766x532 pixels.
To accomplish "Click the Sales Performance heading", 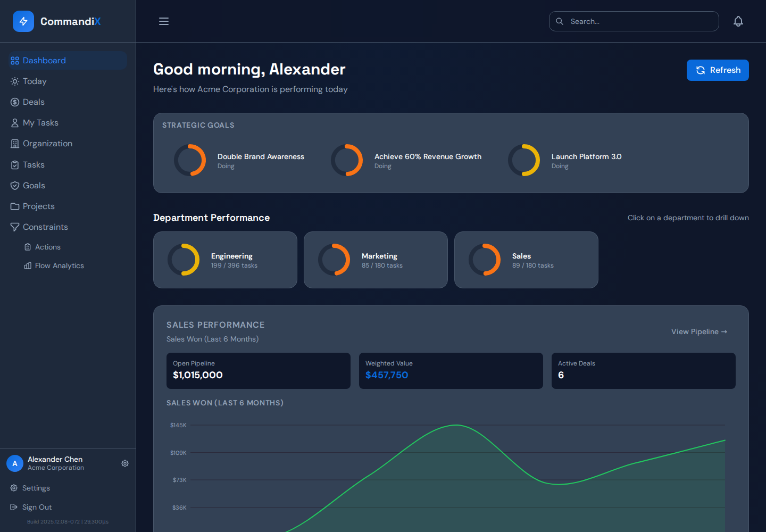I will pos(215,325).
